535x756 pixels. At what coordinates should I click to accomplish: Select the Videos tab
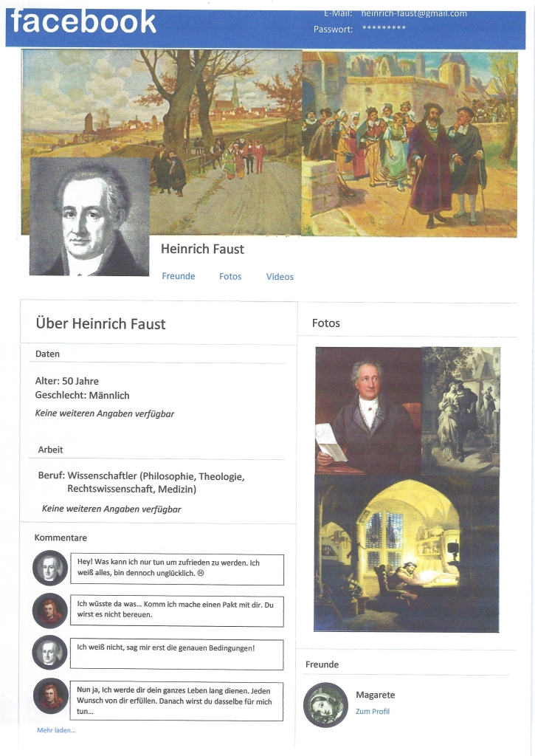pyautogui.click(x=280, y=277)
